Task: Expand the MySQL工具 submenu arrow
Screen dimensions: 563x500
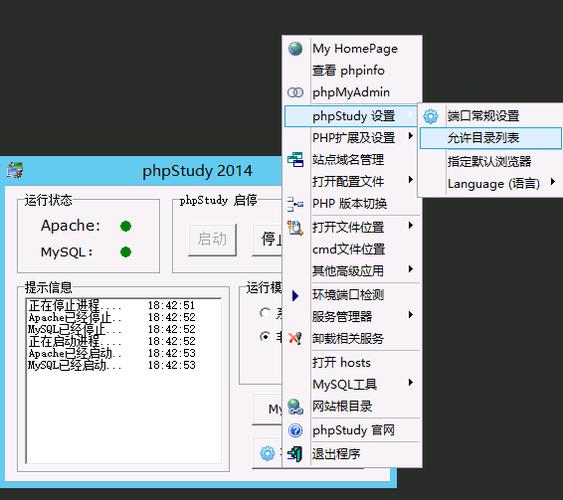Action: [x=410, y=383]
